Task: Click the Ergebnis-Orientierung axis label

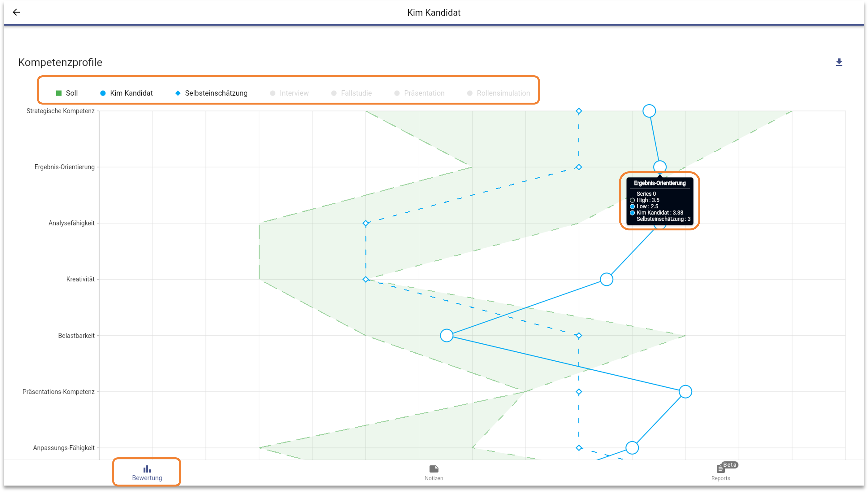Action: click(65, 167)
